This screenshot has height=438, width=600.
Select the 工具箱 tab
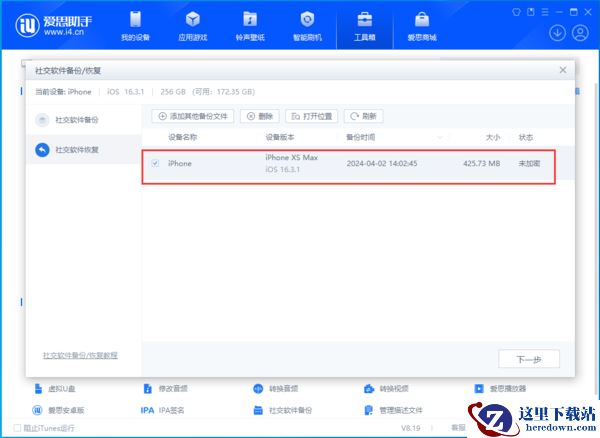pos(365,26)
